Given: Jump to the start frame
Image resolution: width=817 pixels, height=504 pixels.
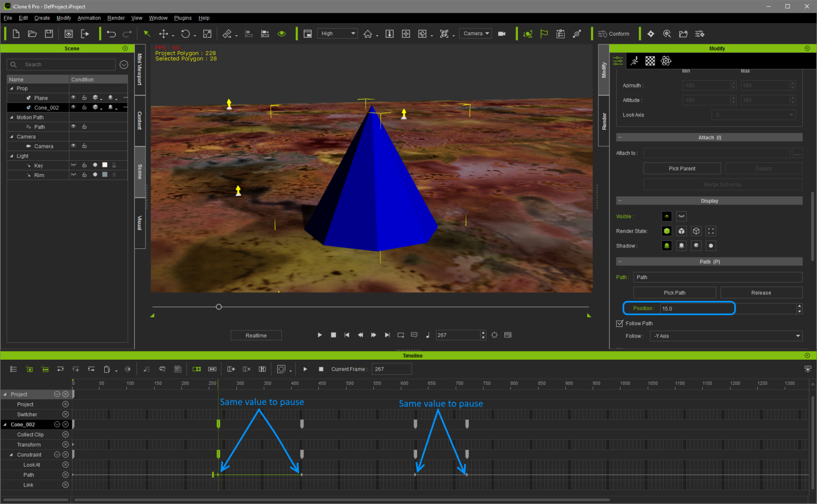Looking at the screenshot, I should tap(347, 335).
